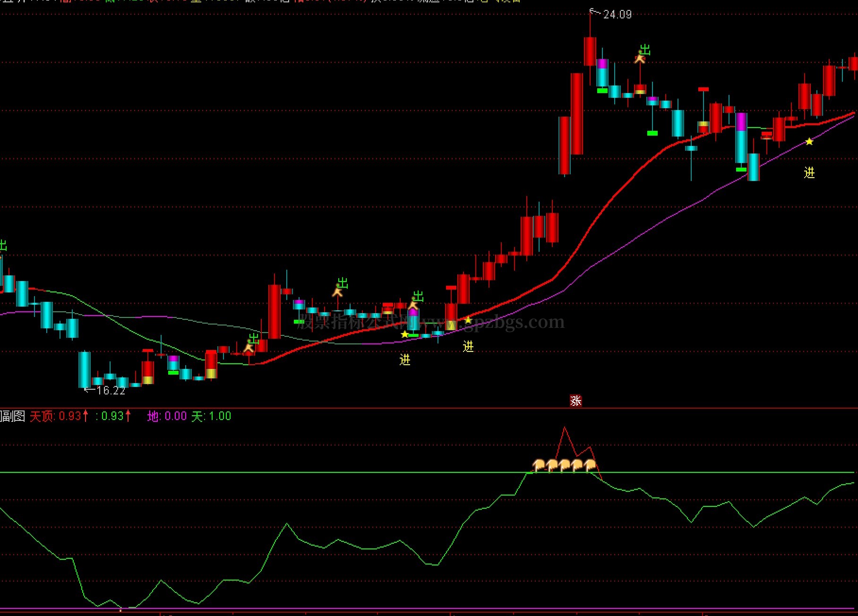Click the 副图 sub-chart label

click(x=13, y=416)
